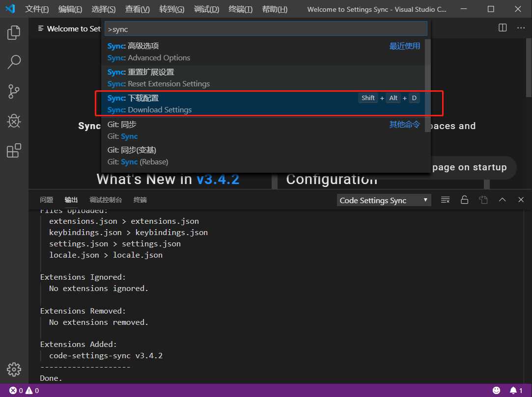Image resolution: width=532 pixels, height=397 pixels.
Task: Open the Code Settings Sync output dropdown
Action: (x=384, y=200)
